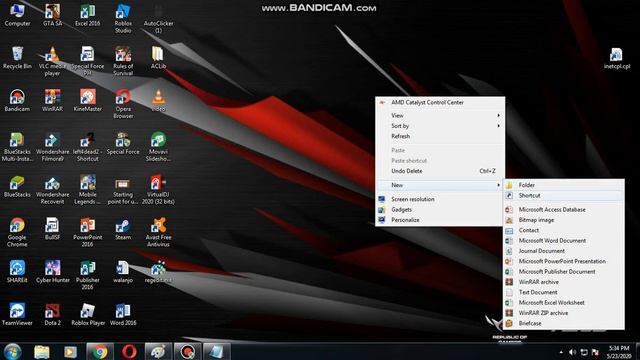Select the Recycle Bin icon
The image size is (640, 360).
[x=17, y=58]
